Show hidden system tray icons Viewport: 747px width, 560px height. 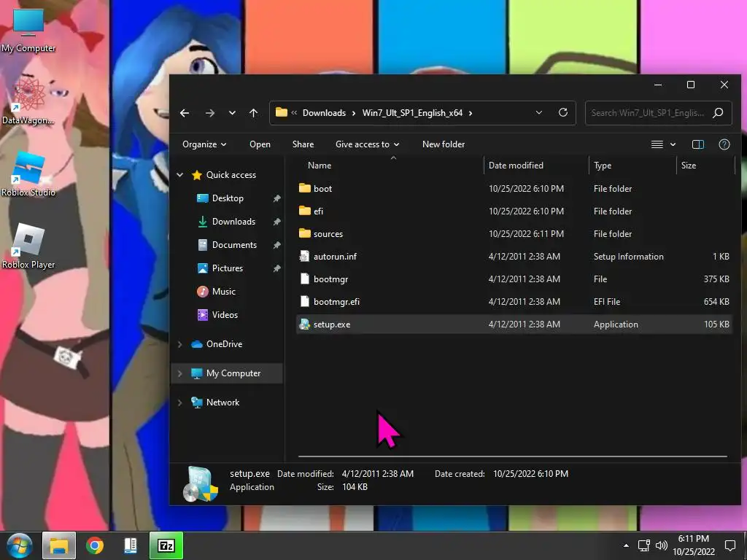(x=626, y=545)
